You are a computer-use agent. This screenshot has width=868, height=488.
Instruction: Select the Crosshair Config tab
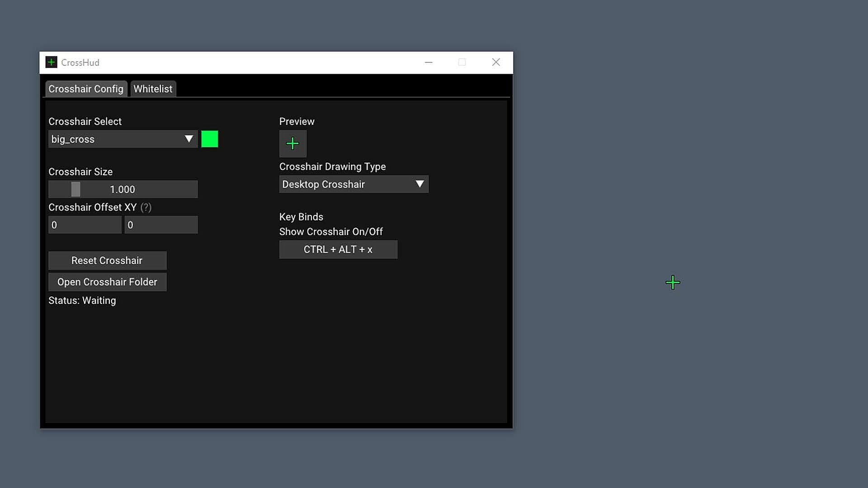click(x=86, y=89)
